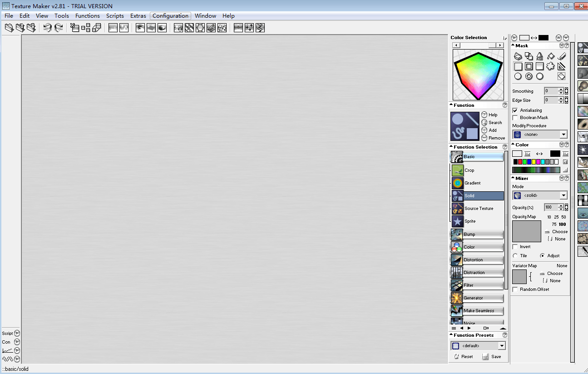Pick a color from the color cube

(x=478, y=75)
